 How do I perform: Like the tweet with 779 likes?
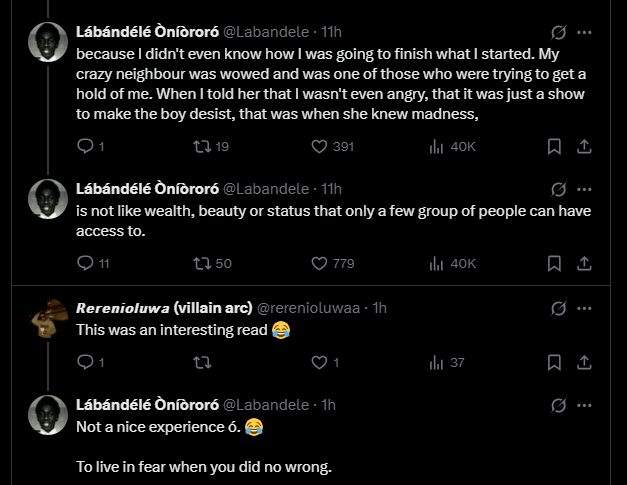point(320,264)
